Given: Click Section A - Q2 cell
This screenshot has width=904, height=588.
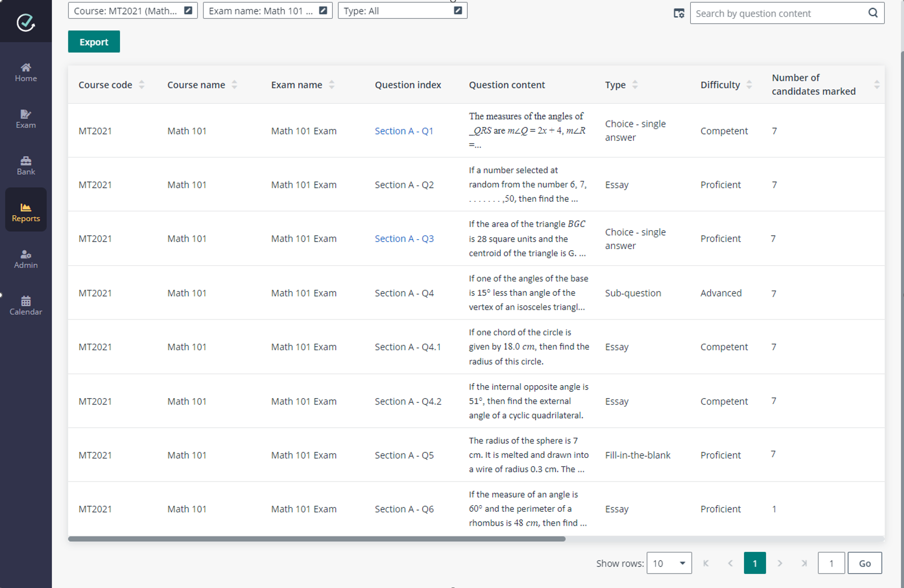Looking at the screenshot, I should (x=404, y=185).
